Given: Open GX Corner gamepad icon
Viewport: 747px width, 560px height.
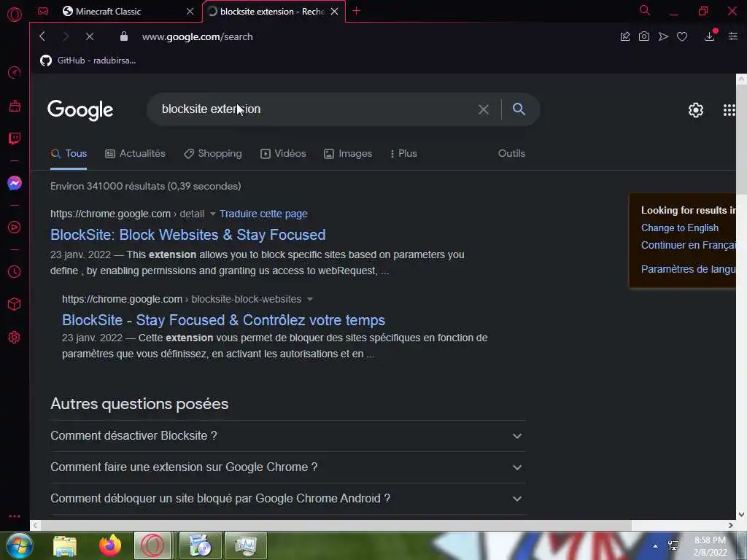Looking at the screenshot, I should (43, 11).
